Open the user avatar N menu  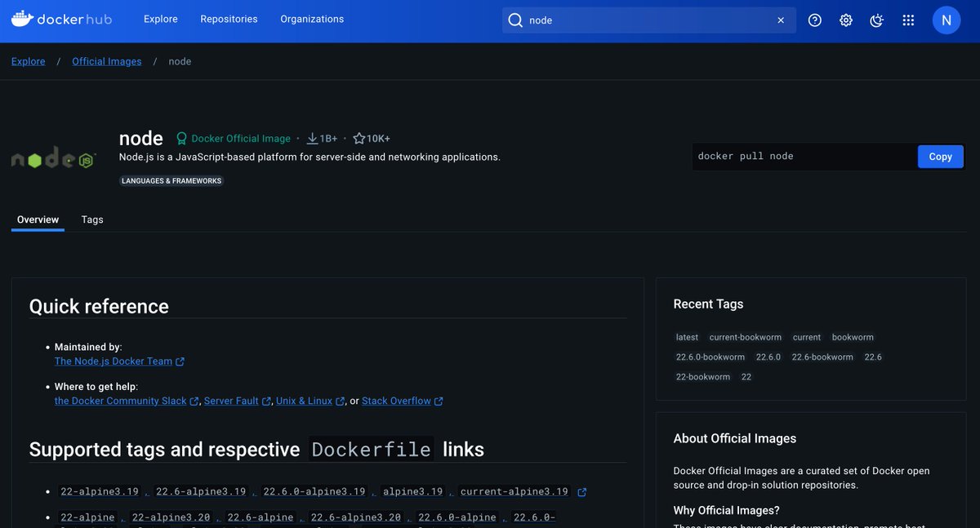[x=947, y=20]
